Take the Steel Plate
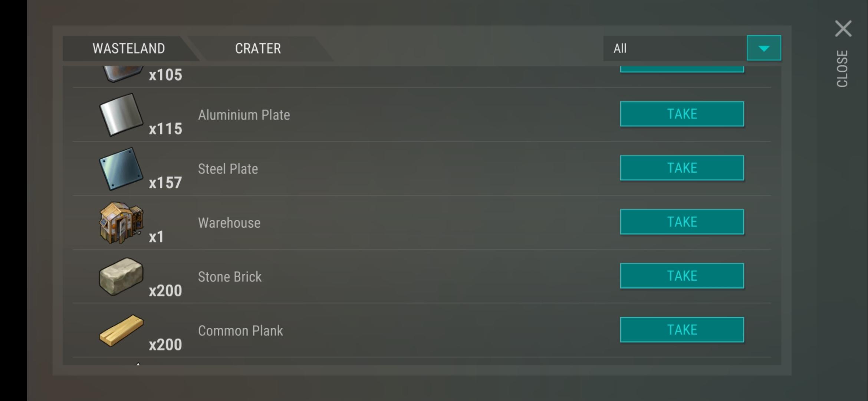Screen dimensions: 868x401 [x=682, y=168]
